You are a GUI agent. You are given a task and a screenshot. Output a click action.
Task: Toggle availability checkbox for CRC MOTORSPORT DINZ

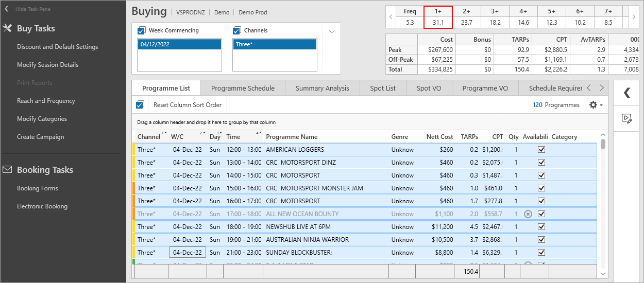[541, 163]
